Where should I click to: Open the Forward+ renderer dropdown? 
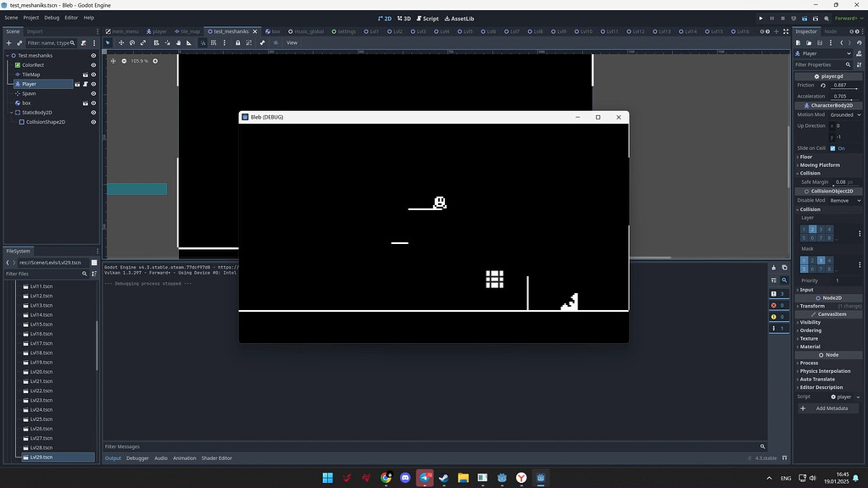pyautogui.click(x=849, y=19)
